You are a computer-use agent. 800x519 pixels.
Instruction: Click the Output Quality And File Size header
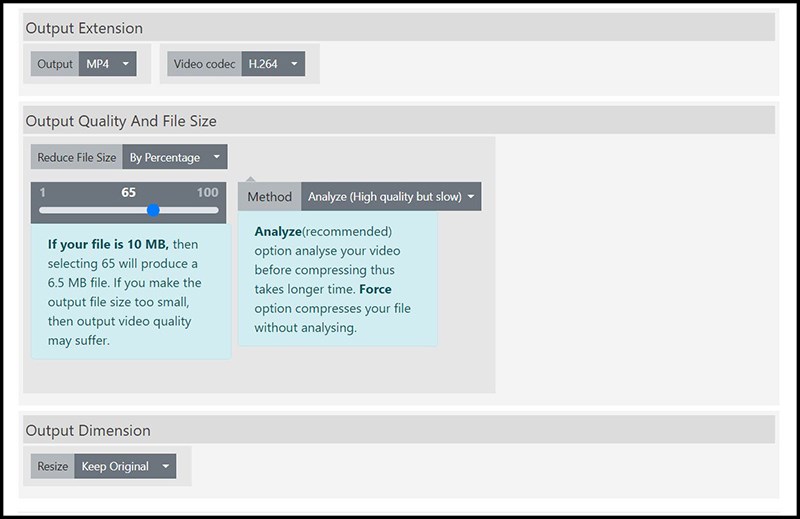pyautogui.click(x=121, y=121)
